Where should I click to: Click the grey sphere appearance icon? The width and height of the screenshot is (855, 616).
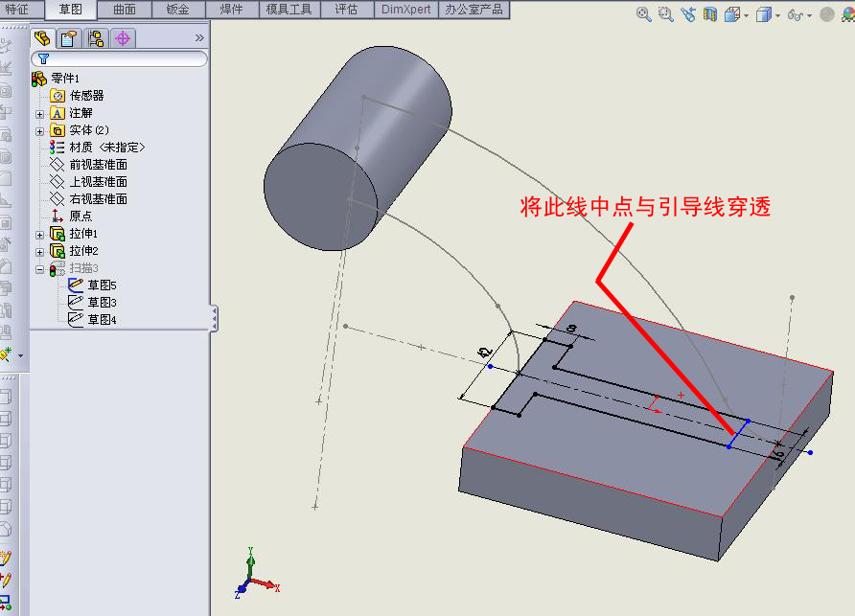(827, 14)
